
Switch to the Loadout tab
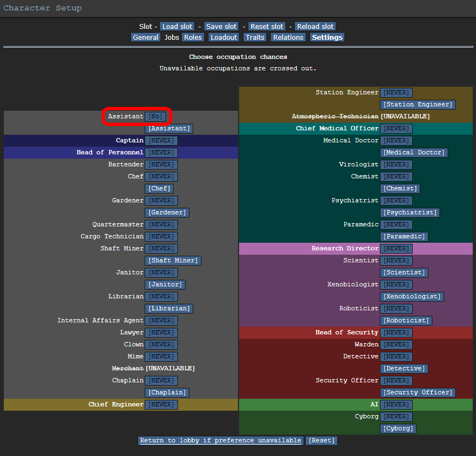[x=224, y=37]
